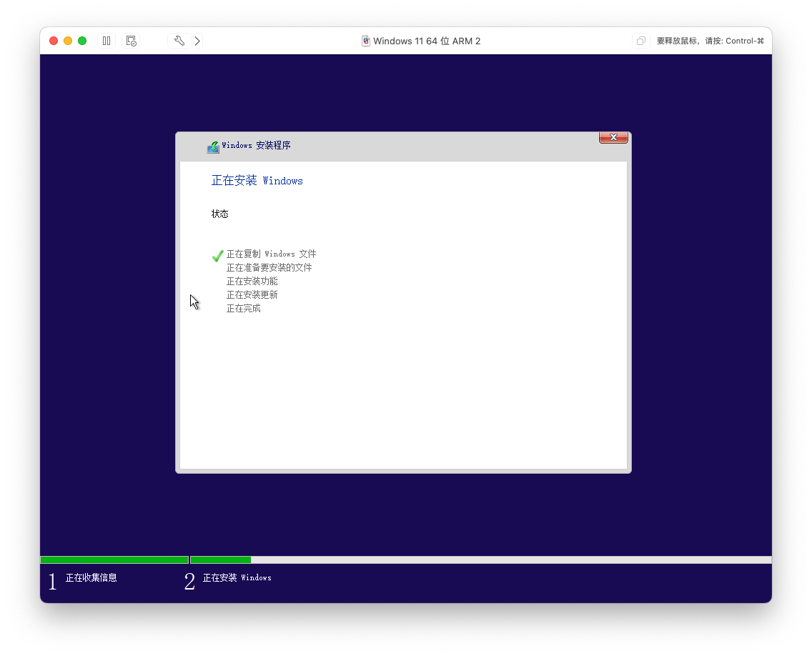Click '正在准备要安装的文件' status line
The image size is (812, 656).
coord(269,268)
